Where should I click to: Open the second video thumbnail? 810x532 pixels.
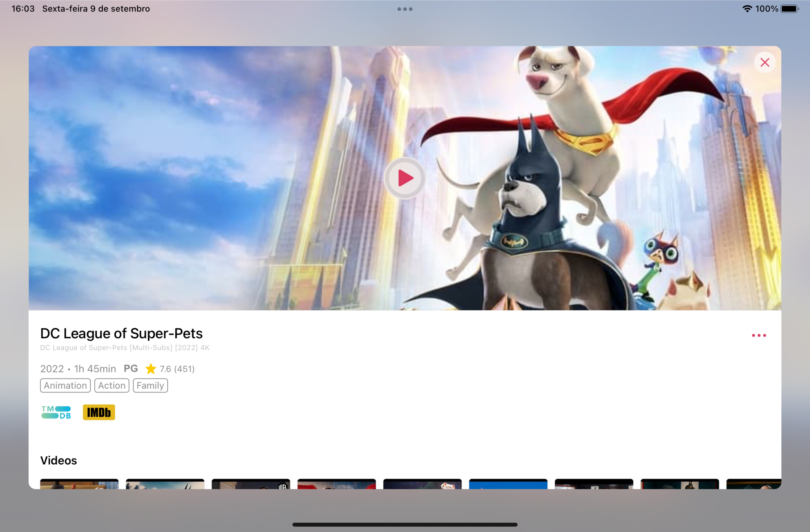tap(165, 484)
